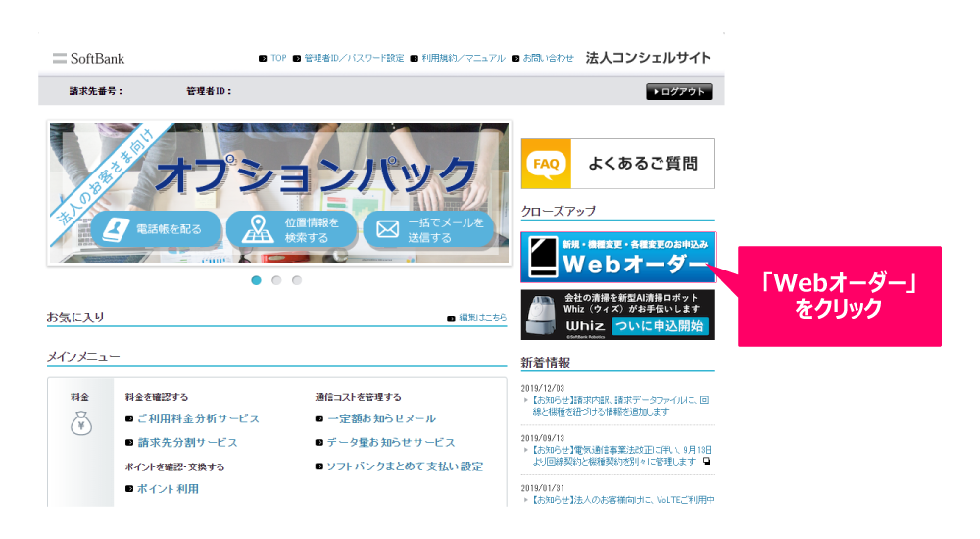Open the 2019/01/31 VoLTE news item
Screen dimensions: 980x539
[623, 499]
